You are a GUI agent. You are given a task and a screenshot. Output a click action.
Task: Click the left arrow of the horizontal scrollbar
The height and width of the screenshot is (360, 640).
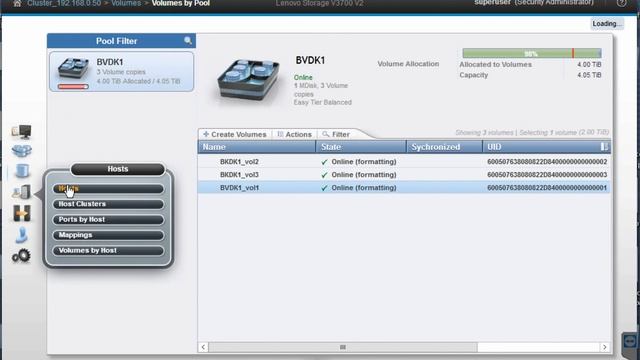(x=203, y=347)
